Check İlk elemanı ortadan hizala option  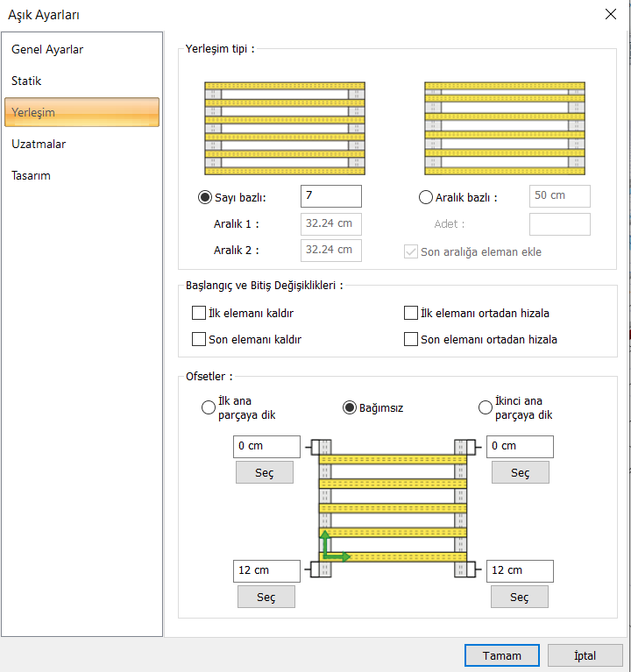point(411,313)
